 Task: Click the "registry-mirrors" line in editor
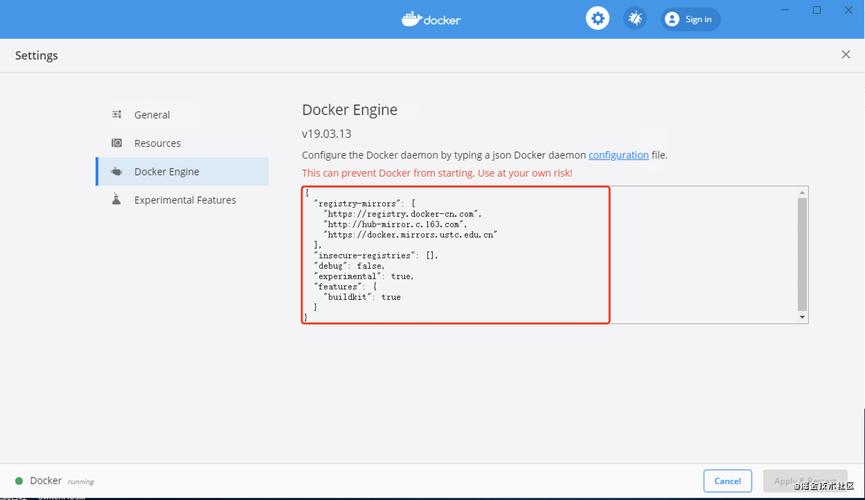(365, 204)
